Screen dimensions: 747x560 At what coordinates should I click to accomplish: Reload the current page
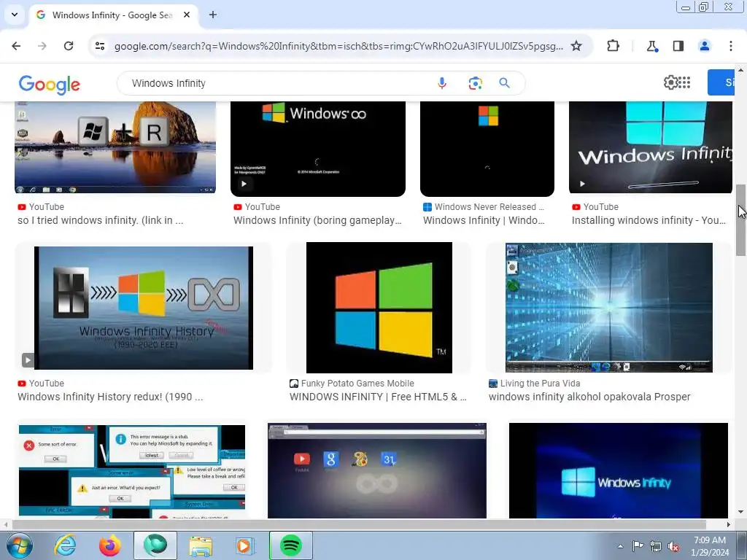coord(69,46)
